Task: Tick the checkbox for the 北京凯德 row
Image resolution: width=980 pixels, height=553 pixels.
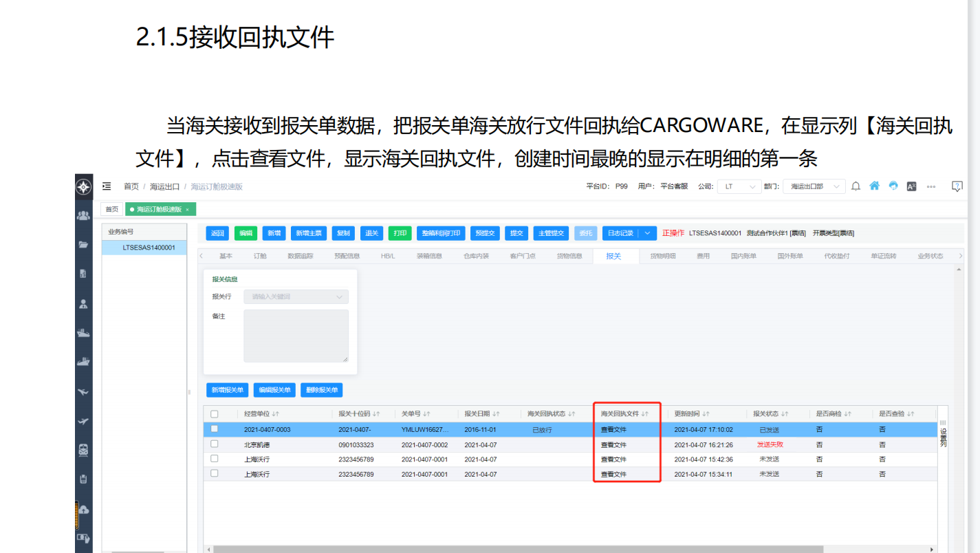Action: pyautogui.click(x=215, y=444)
